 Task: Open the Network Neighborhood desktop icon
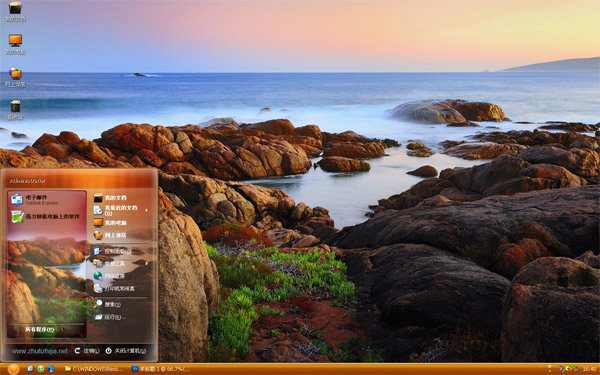pyautogui.click(x=15, y=77)
